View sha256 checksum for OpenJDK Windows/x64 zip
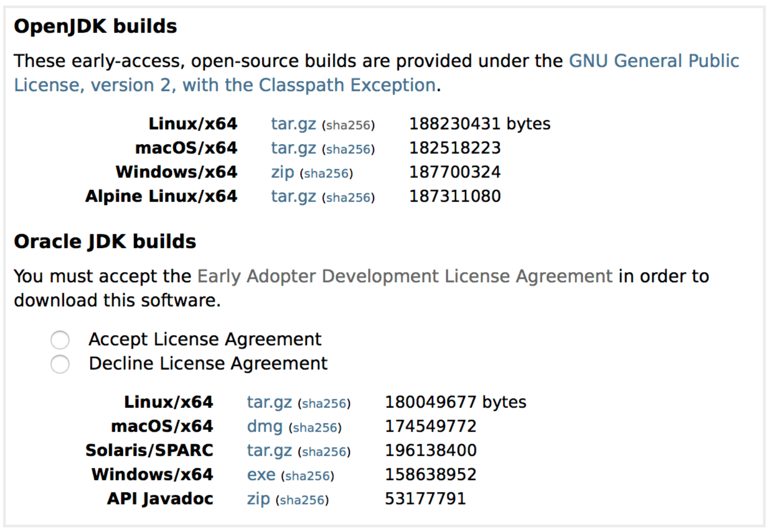 [326, 174]
